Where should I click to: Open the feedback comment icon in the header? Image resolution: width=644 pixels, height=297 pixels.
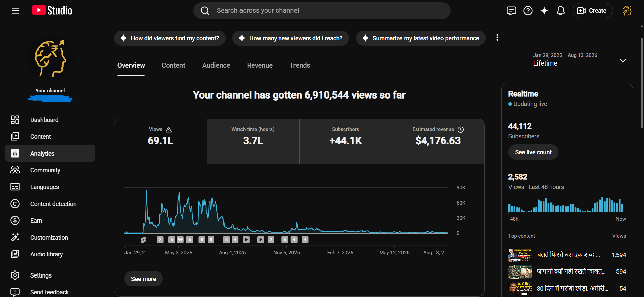pos(511,11)
